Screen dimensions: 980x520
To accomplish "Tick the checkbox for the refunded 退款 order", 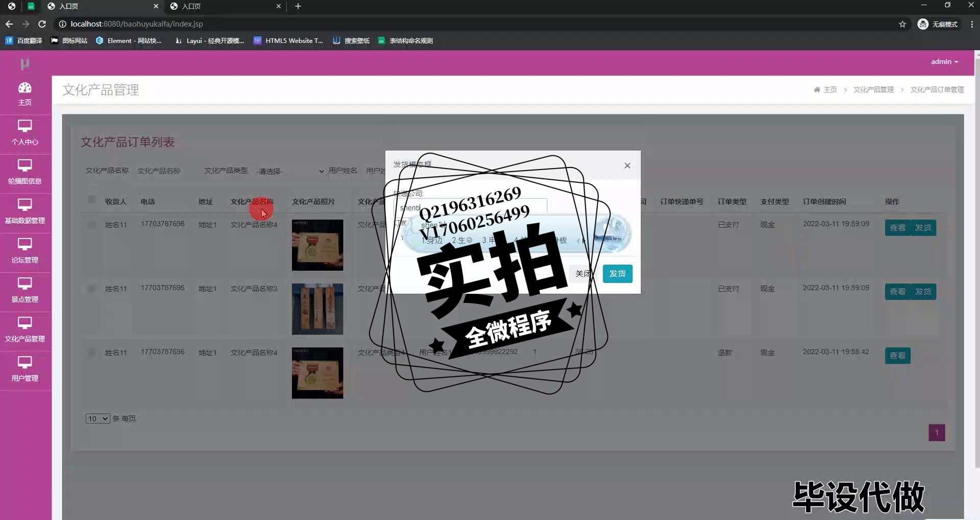I will 91,352.
